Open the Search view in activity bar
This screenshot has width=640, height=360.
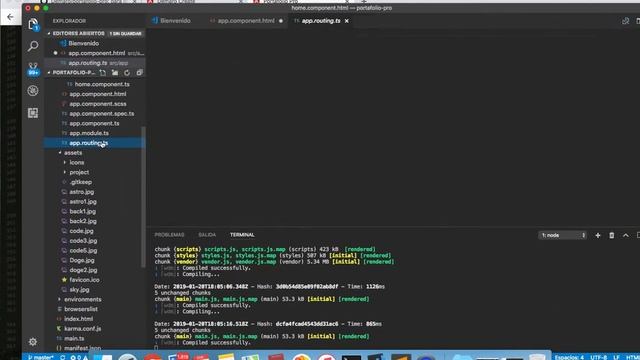tap(33, 46)
